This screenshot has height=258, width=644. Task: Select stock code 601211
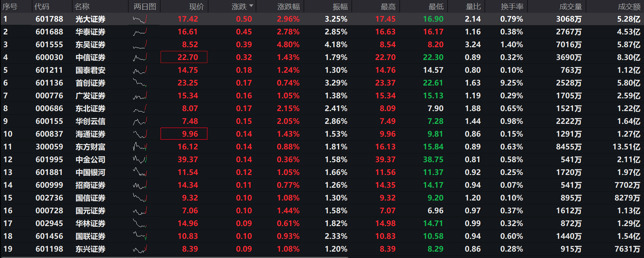click(x=49, y=70)
